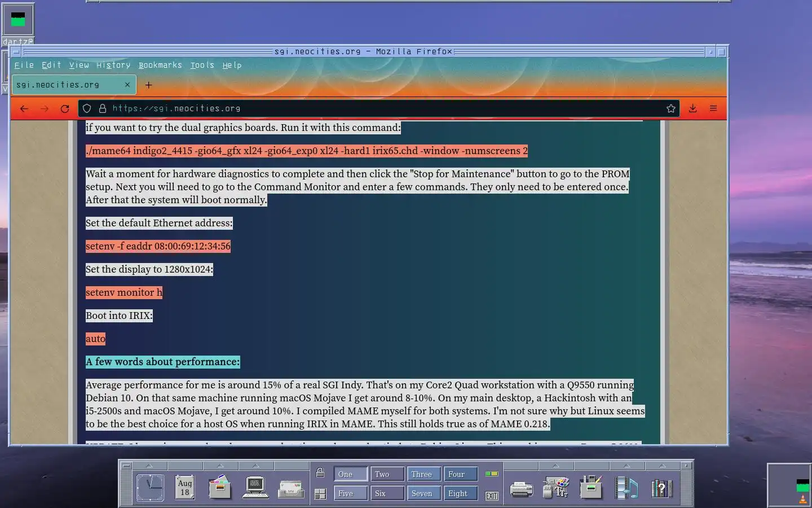This screenshot has width=812, height=508.
Task: Click the workspace grid icon below the lock
Action: click(320, 494)
